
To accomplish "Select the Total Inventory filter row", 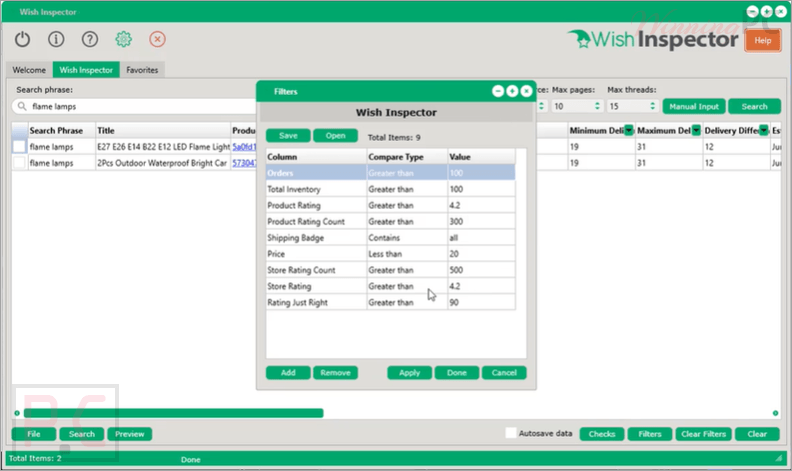I will [390, 189].
